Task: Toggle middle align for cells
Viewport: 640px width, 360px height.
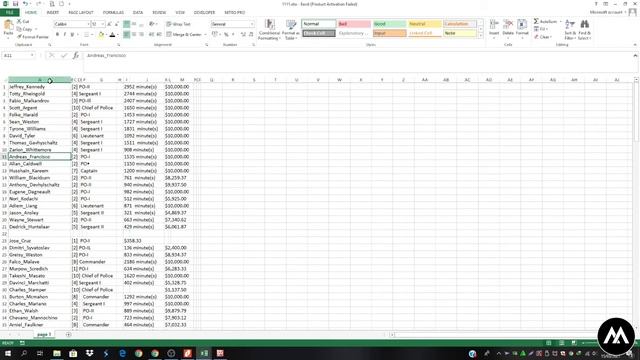Action: pos(134,24)
